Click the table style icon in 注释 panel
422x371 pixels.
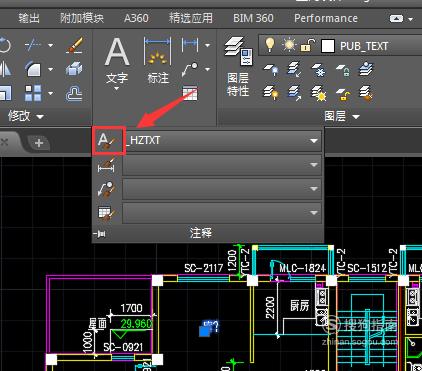click(107, 213)
